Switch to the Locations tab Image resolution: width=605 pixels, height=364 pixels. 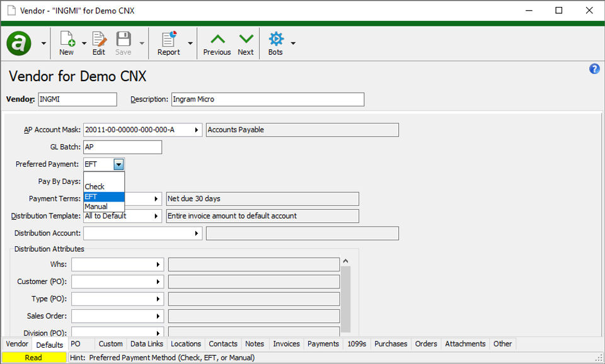click(186, 344)
